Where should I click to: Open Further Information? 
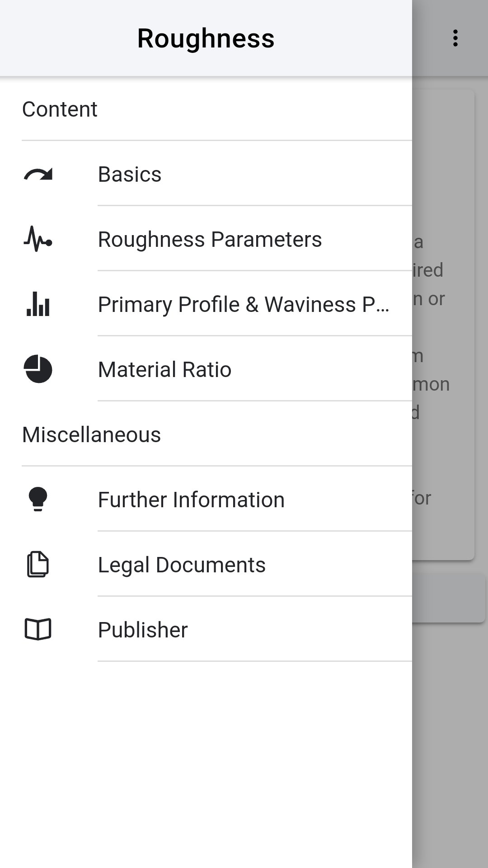(191, 500)
